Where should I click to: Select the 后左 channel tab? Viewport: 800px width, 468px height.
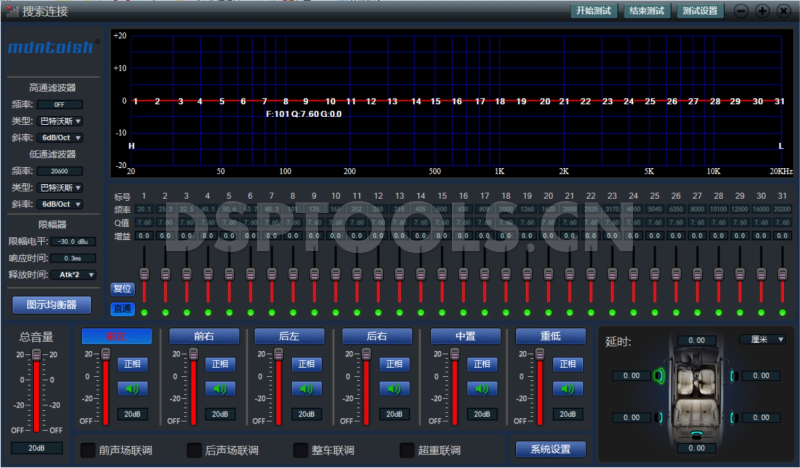point(289,336)
